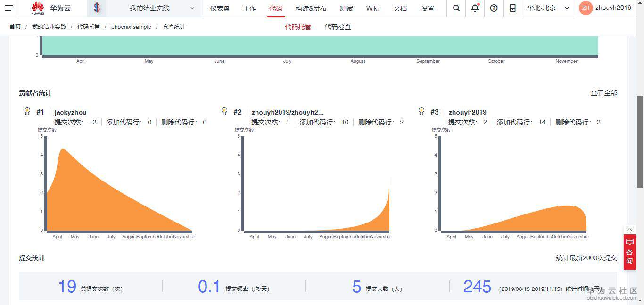Click the back-to-top arrow icon
Image resolution: width=644 pixels, height=305 pixels.
click(x=630, y=230)
